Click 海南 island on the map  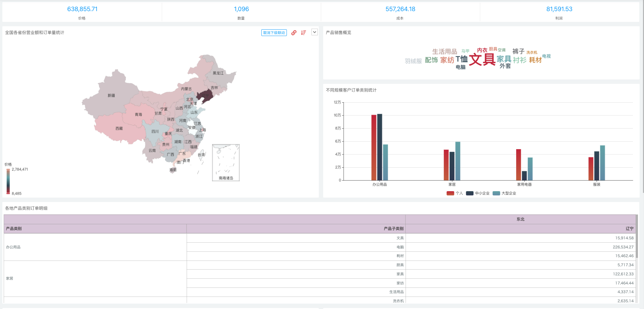pyautogui.click(x=173, y=170)
